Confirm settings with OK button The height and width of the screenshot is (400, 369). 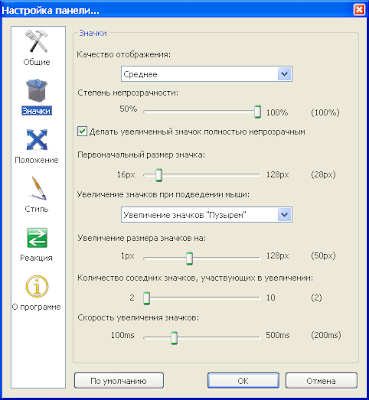pos(243,381)
